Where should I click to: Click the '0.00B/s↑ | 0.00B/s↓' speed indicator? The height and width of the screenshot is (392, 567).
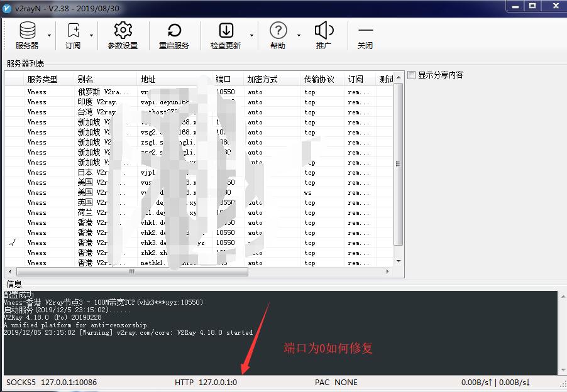[x=496, y=382]
